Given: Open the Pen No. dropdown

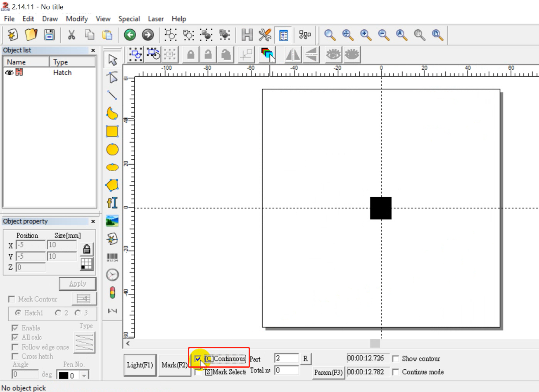Looking at the screenshot, I should click(x=84, y=375).
